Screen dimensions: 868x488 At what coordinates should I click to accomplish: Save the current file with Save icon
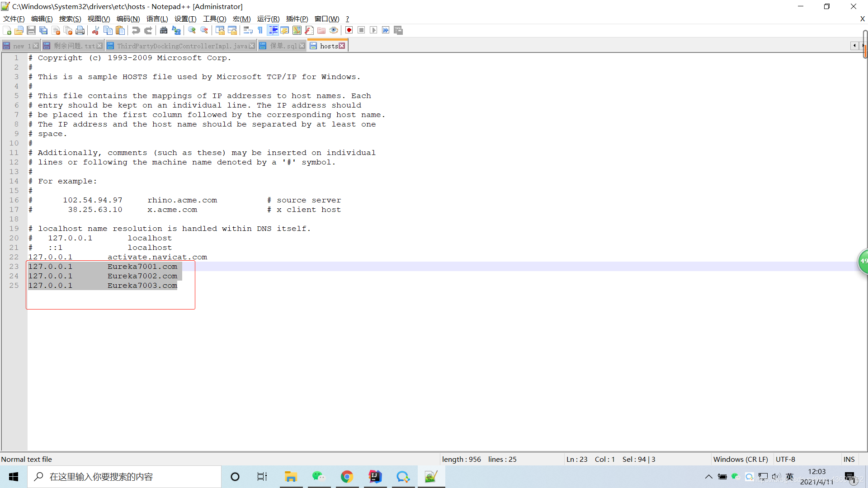(x=31, y=30)
